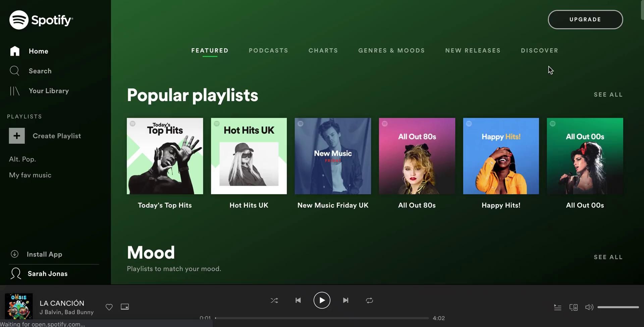The height and width of the screenshot is (327, 644).
Task: Click the Install App download icon
Action: tap(14, 254)
